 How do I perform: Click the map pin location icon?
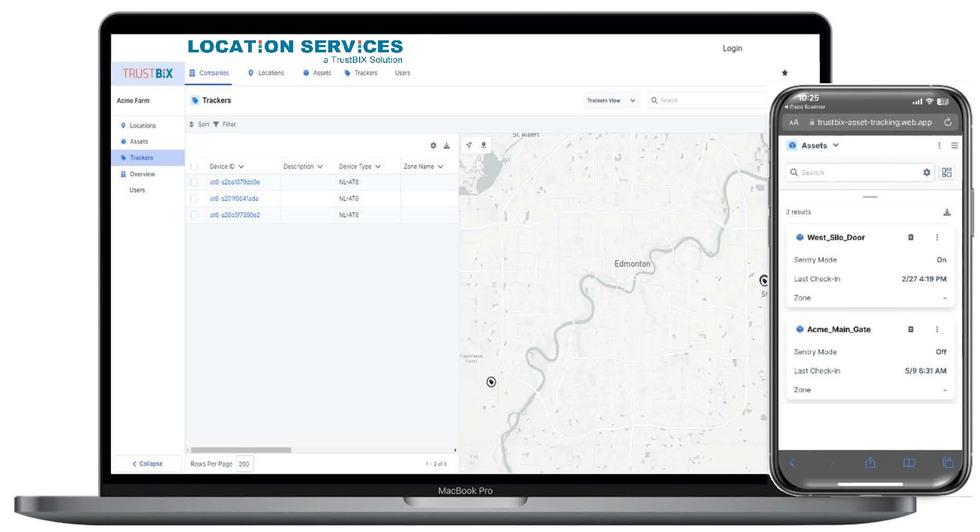point(484,145)
